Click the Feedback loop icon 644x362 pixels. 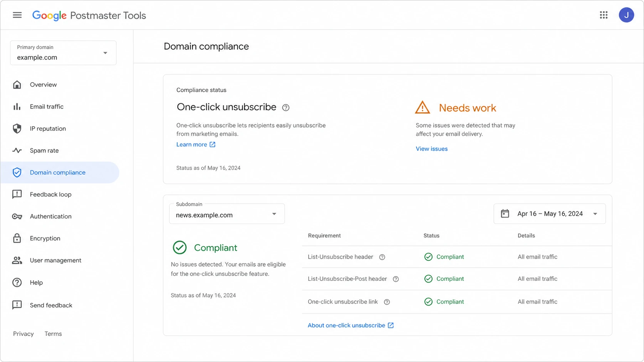tap(17, 194)
